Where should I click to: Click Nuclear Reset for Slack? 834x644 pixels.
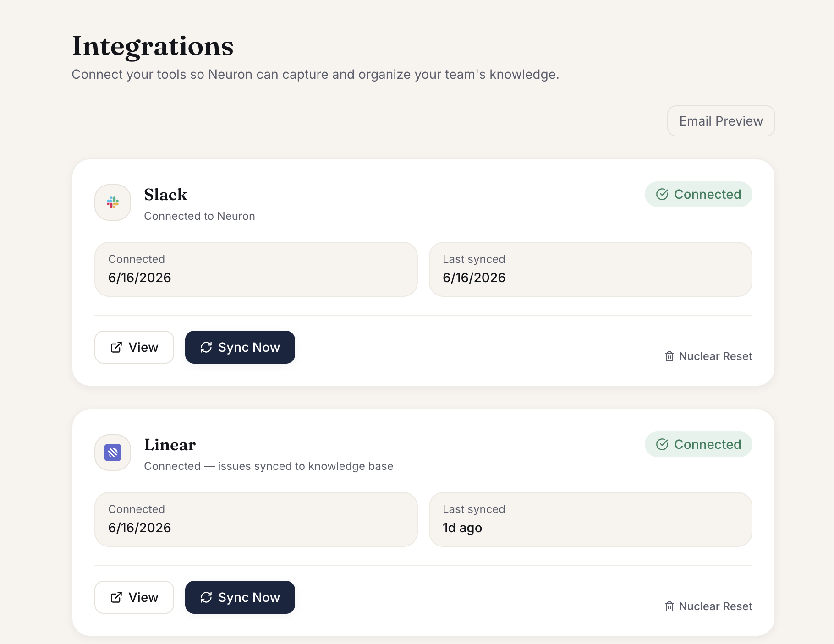click(x=708, y=356)
